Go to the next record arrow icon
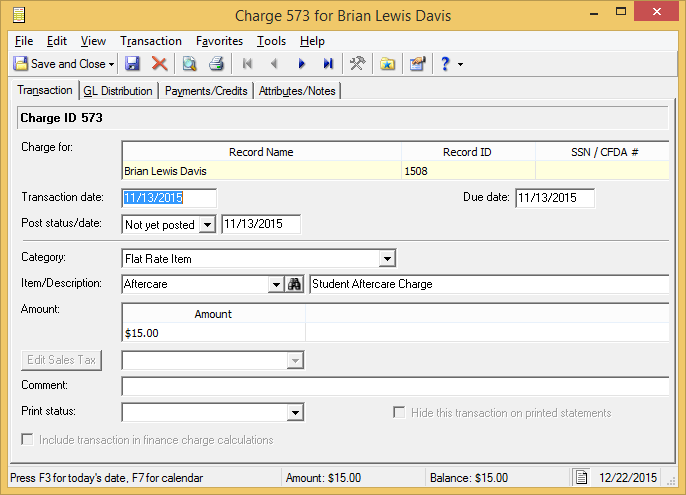The width and height of the screenshot is (686, 495). coord(301,64)
